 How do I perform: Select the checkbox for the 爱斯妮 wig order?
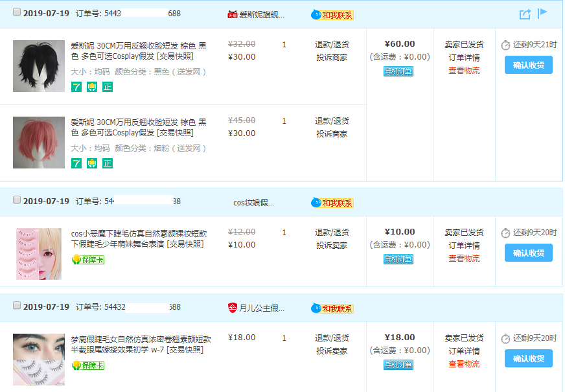(x=16, y=12)
